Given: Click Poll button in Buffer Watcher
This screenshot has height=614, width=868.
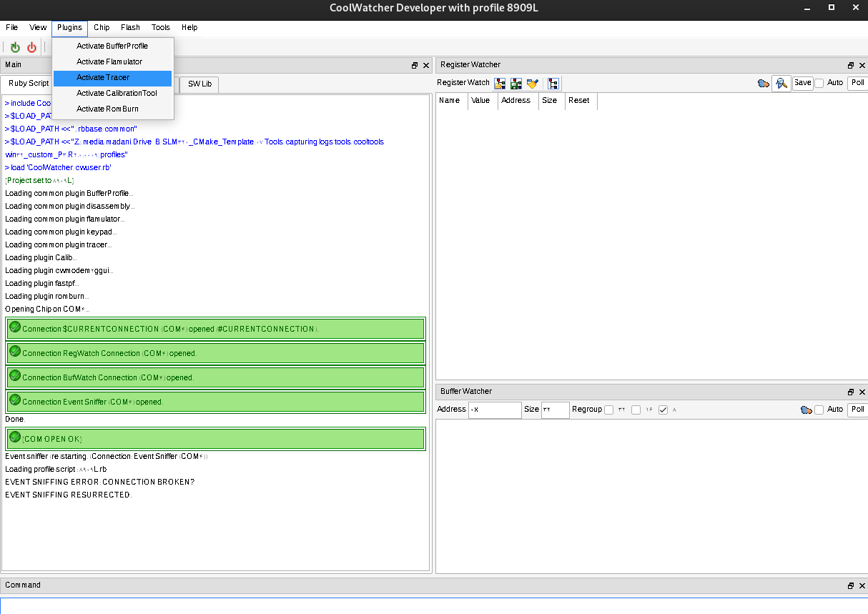Looking at the screenshot, I should pyautogui.click(x=858, y=410).
